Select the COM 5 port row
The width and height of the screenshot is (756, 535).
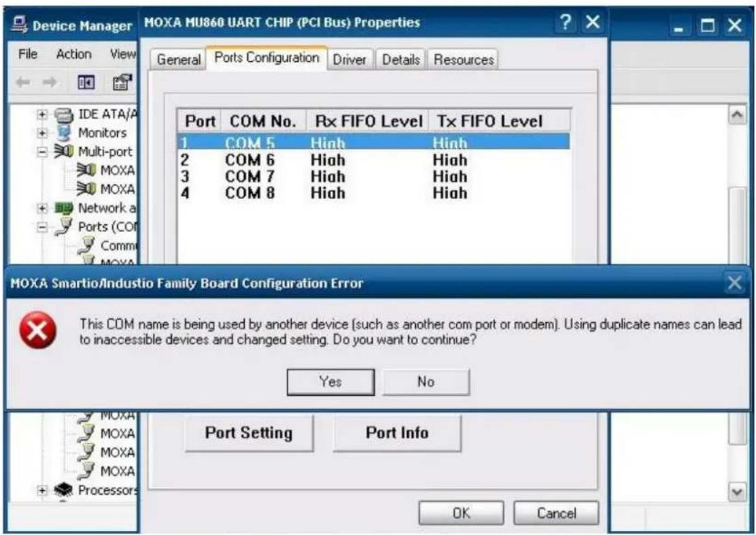tap(374, 142)
